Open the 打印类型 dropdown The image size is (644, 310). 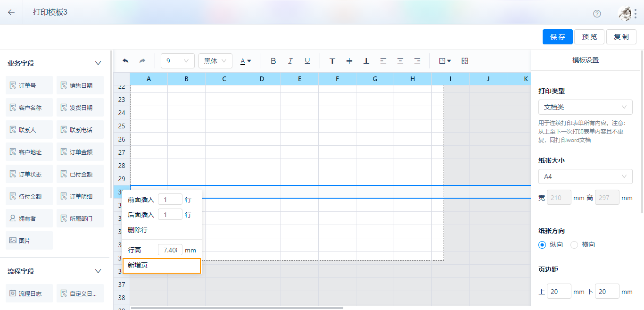[x=586, y=107]
